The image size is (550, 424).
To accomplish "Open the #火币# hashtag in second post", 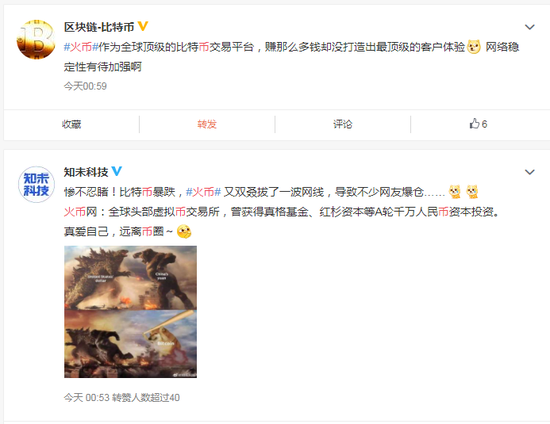I will click(203, 192).
